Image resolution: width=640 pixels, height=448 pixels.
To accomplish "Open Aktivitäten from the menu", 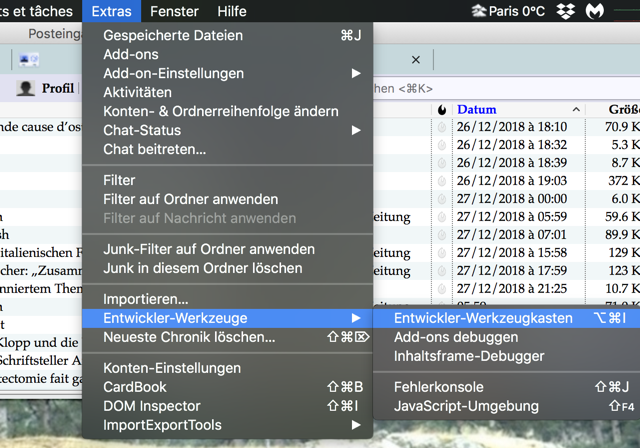I will click(227, 92).
